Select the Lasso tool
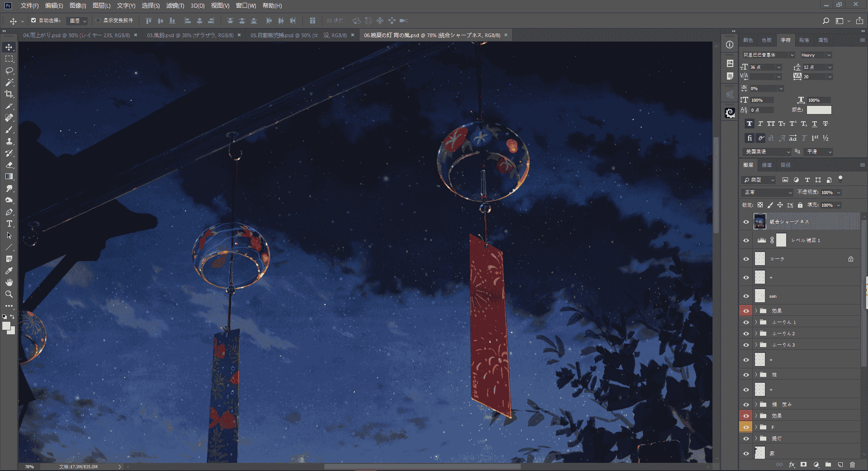The height and width of the screenshot is (471, 868). point(9,71)
